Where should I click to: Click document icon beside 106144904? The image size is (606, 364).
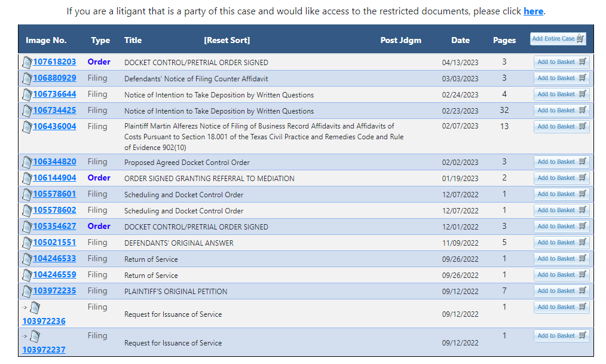click(27, 179)
